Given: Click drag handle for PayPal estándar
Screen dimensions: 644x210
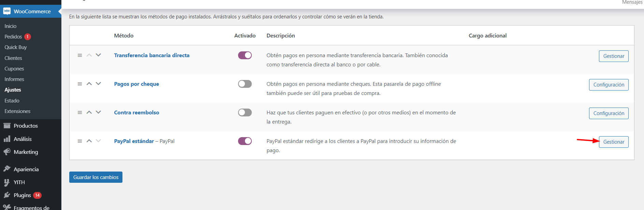Looking at the screenshot, I should [x=80, y=141].
